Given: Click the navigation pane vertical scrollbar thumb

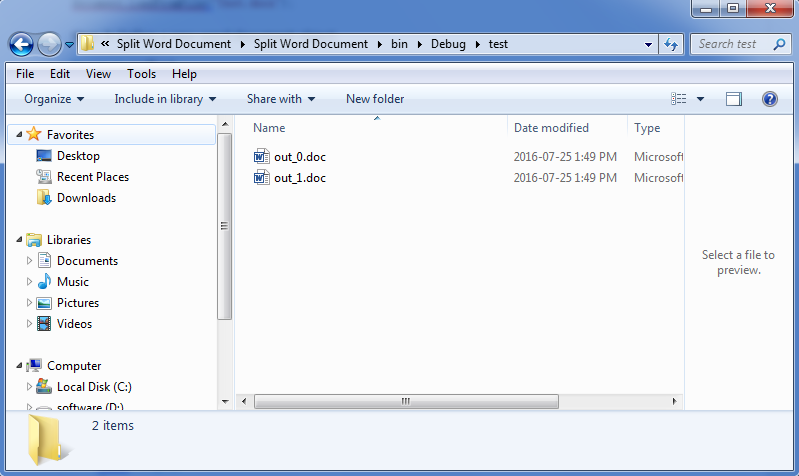Looking at the screenshot, I should 225,226.
